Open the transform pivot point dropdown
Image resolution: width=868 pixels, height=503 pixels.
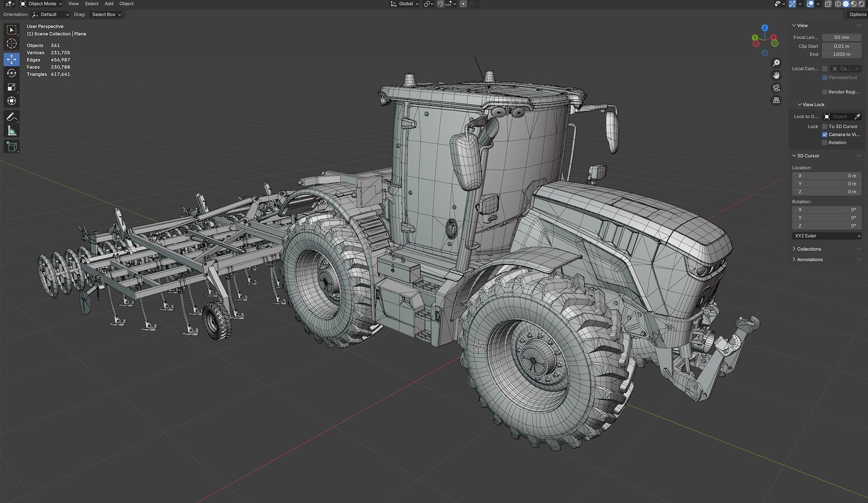[428, 4]
